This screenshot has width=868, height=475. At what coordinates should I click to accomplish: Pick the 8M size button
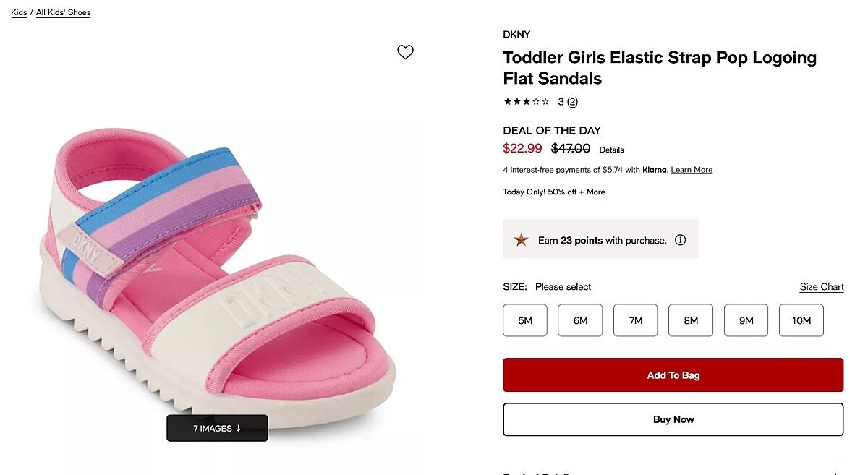691,320
